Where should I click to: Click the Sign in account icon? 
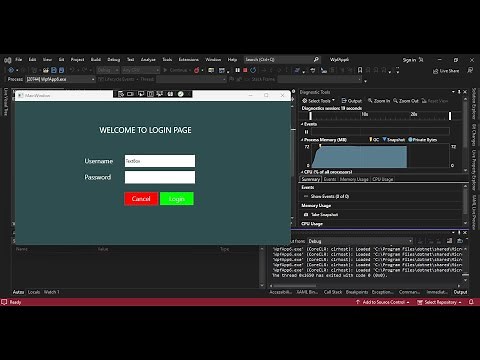(x=421, y=60)
